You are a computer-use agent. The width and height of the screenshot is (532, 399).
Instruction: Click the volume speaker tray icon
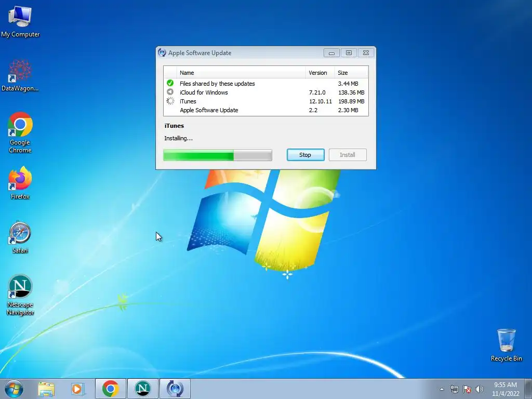tap(480, 389)
